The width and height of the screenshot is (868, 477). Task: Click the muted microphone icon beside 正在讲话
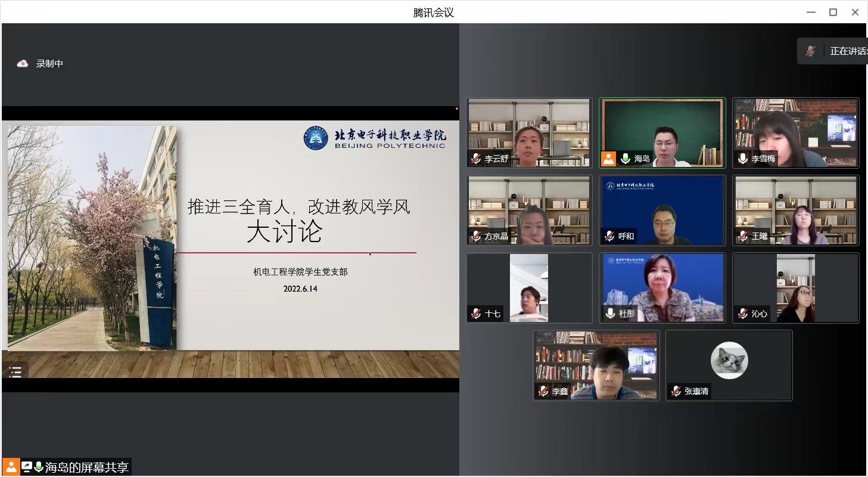(x=810, y=51)
